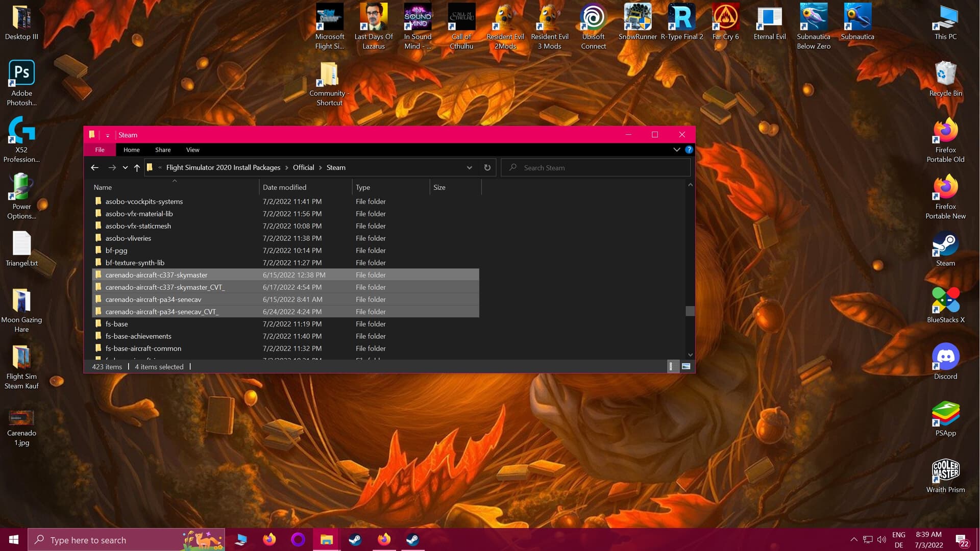Navigate up one folder level
This screenshot has height=551, width=980.
(137, 167)
